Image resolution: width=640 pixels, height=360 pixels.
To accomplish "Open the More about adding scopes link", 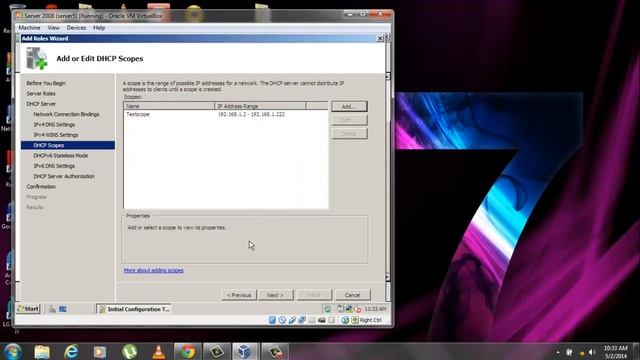I will pyautogui.click(x=153, y=270).
